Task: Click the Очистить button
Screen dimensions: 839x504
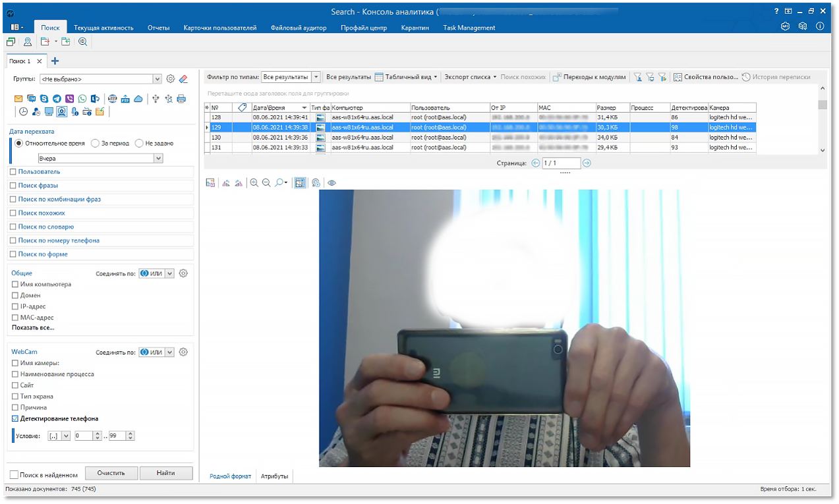Action: [113, 473]
